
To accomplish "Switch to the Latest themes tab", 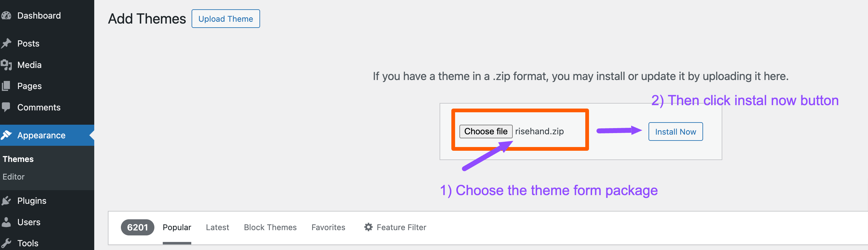I will point(217,227).
